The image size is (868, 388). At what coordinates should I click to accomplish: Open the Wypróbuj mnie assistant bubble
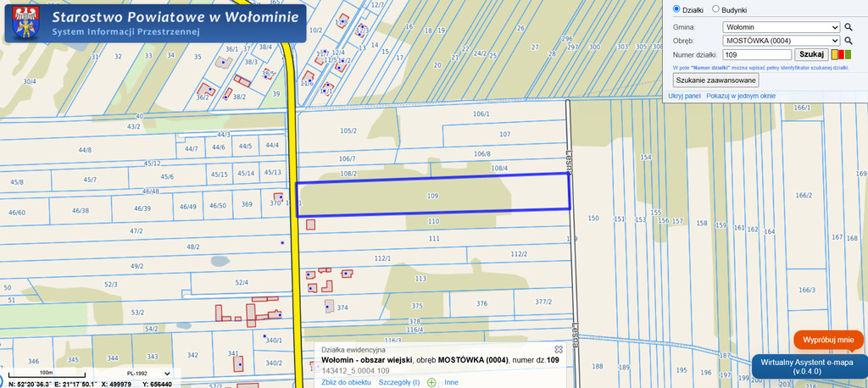click(x=828, y=340)
